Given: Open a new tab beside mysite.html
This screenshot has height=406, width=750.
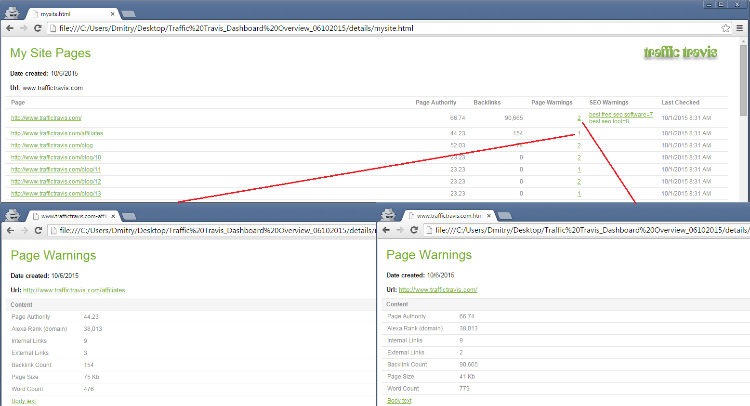Looking at the screenshot, I should tap(129, 14).
